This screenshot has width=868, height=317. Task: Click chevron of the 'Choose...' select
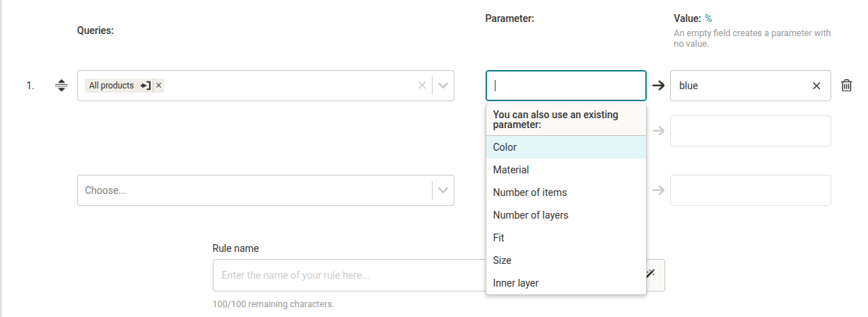tap(443, 190)
